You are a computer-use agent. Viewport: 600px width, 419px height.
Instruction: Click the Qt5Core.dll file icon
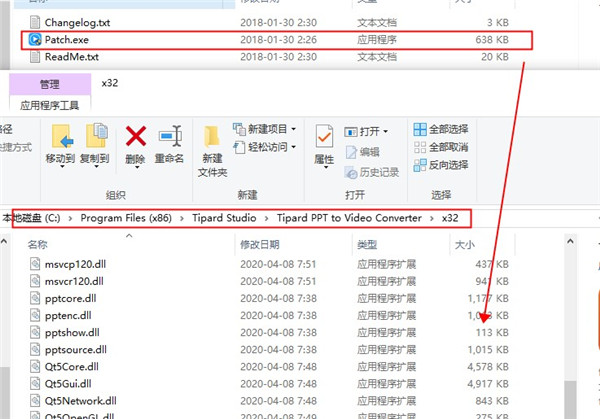point(35,366)
